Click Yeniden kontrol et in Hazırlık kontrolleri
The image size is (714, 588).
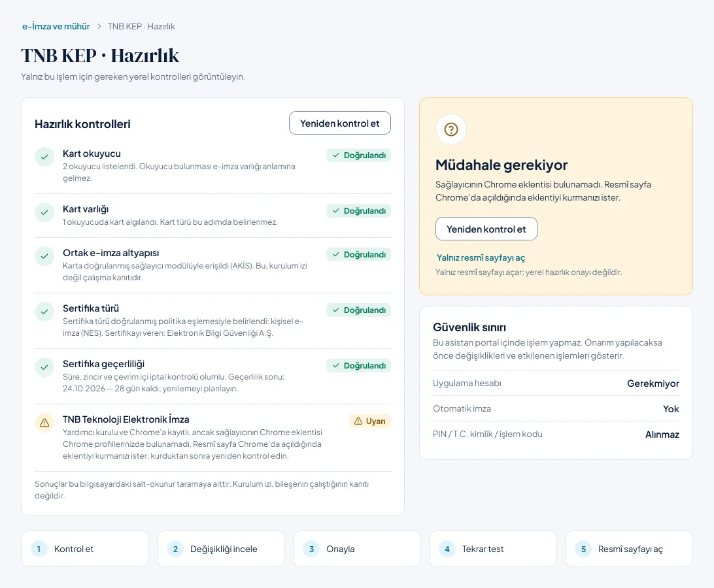point(340,123)
